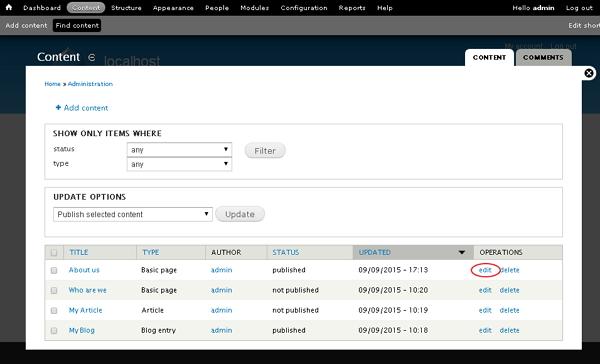Click the Update button
This screenshot has width=600, height=364.
[x=240, y=214]
